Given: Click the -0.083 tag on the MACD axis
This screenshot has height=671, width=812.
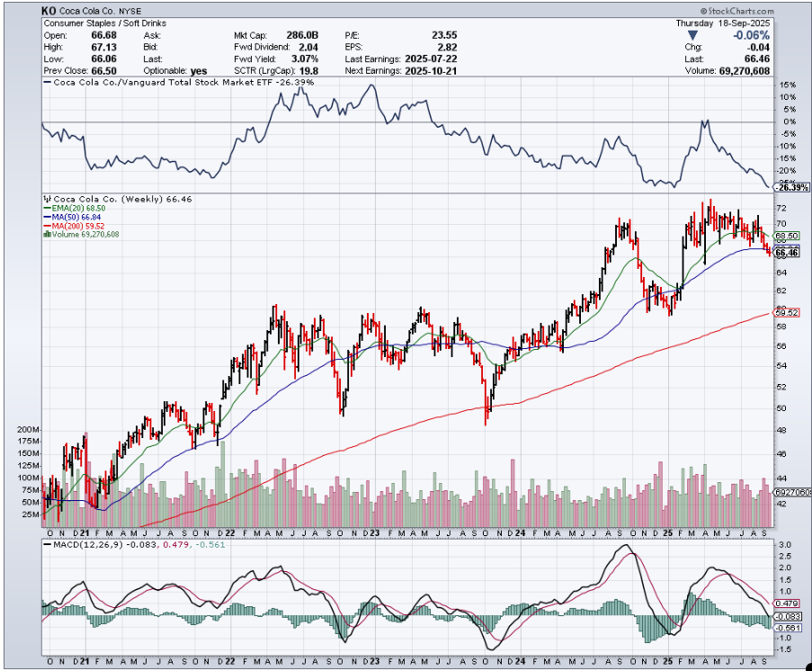Looking at the screenshot, I should click(787, 617).
